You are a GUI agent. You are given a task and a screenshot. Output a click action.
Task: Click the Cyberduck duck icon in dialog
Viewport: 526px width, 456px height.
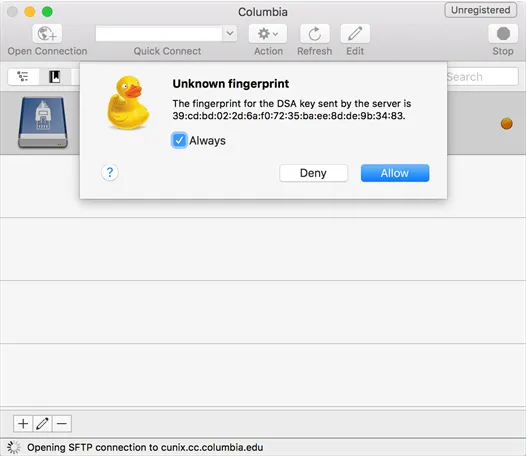coord(128,102)
